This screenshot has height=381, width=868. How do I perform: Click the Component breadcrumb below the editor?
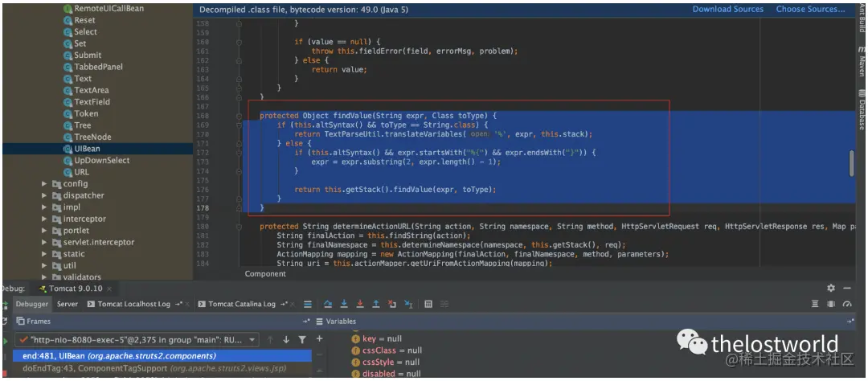click(x=265, y=273)
